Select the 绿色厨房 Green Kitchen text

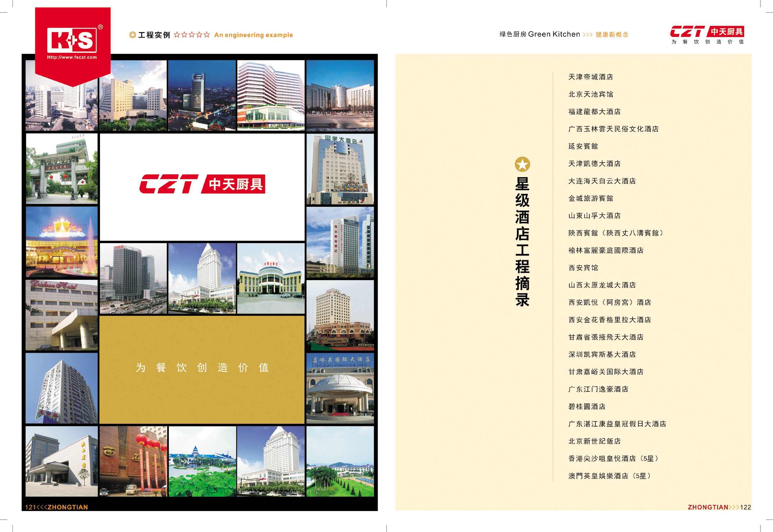[540, 34]
